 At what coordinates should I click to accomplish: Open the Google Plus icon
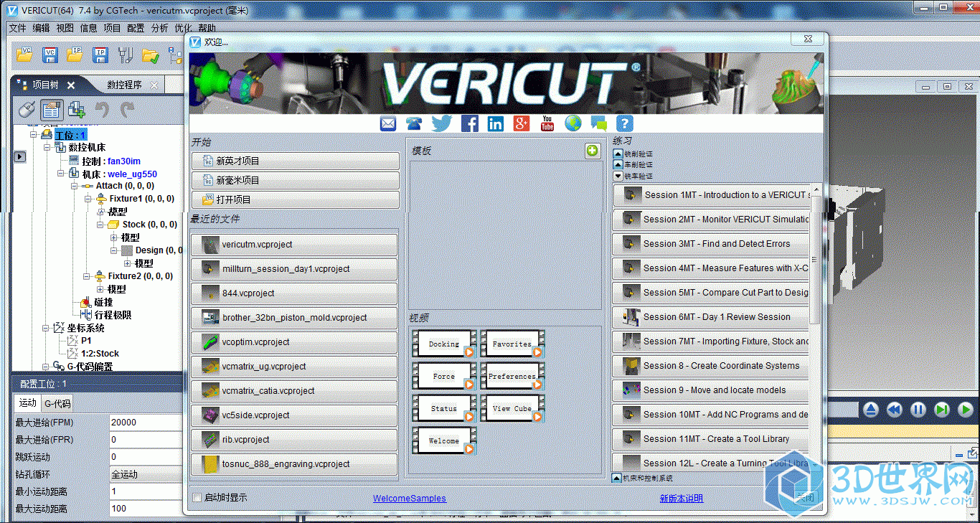522,123
